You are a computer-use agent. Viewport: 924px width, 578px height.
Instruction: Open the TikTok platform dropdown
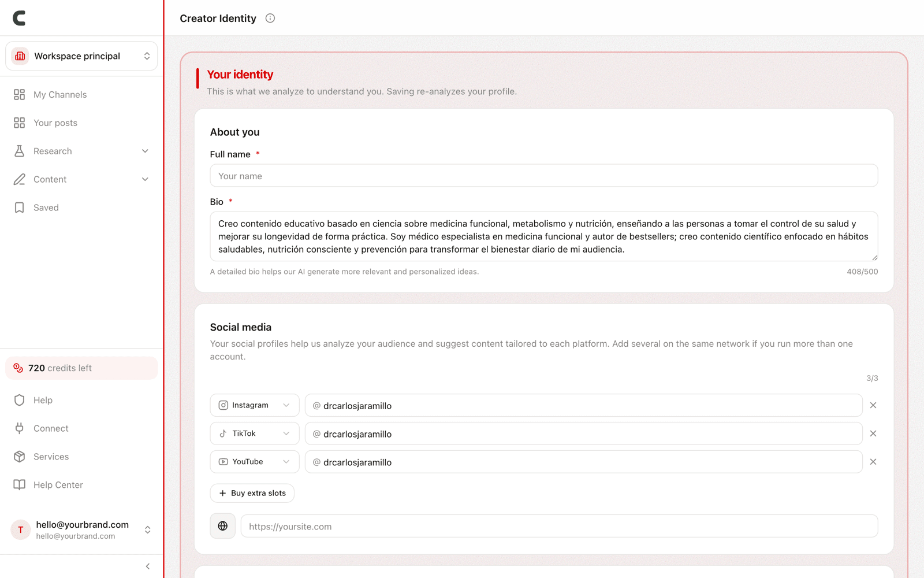click(x=255, y=433)
